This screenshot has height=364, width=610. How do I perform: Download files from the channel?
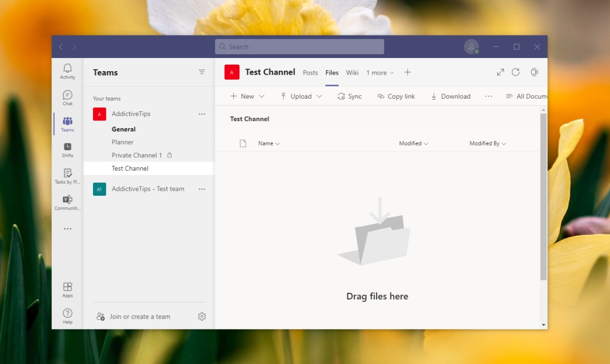pos(450,96)
